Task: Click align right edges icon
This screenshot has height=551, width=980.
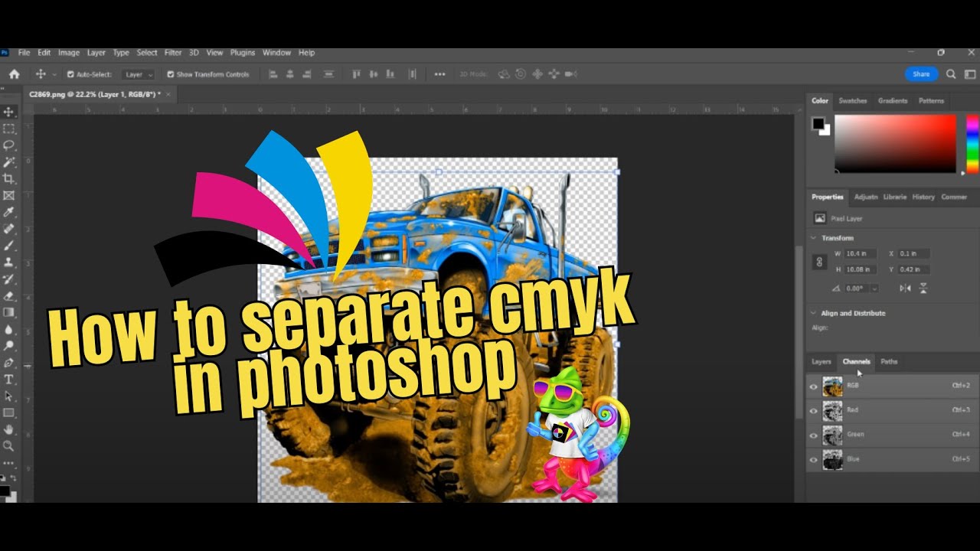Action: coord(309,74)
